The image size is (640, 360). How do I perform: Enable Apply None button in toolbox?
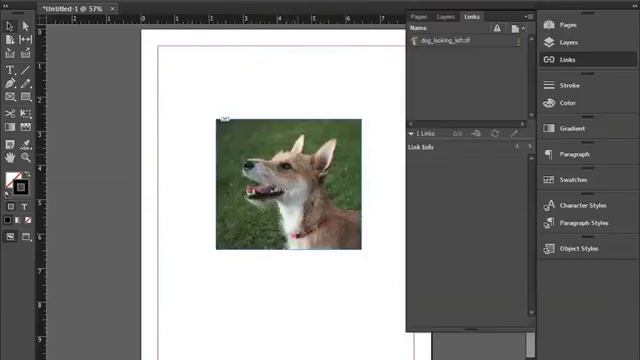(28, 220)
